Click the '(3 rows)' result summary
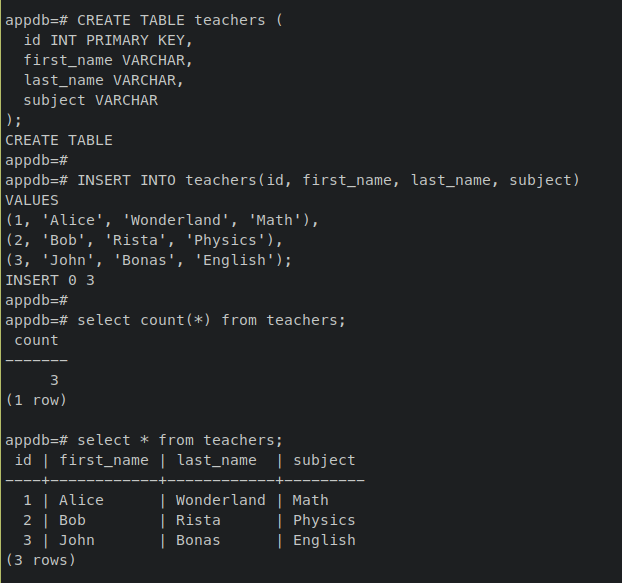Viewport: 622px width, 583px height. coord(41,560)
